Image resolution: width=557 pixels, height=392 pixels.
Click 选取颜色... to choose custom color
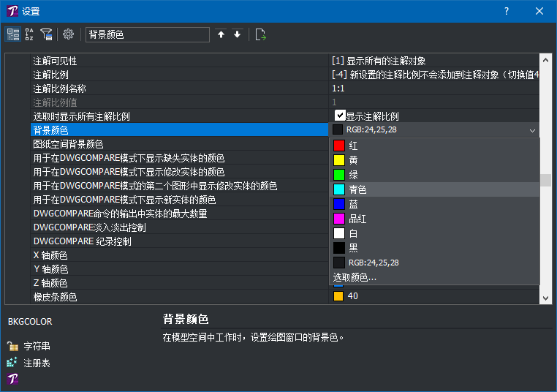coord(355,277)
